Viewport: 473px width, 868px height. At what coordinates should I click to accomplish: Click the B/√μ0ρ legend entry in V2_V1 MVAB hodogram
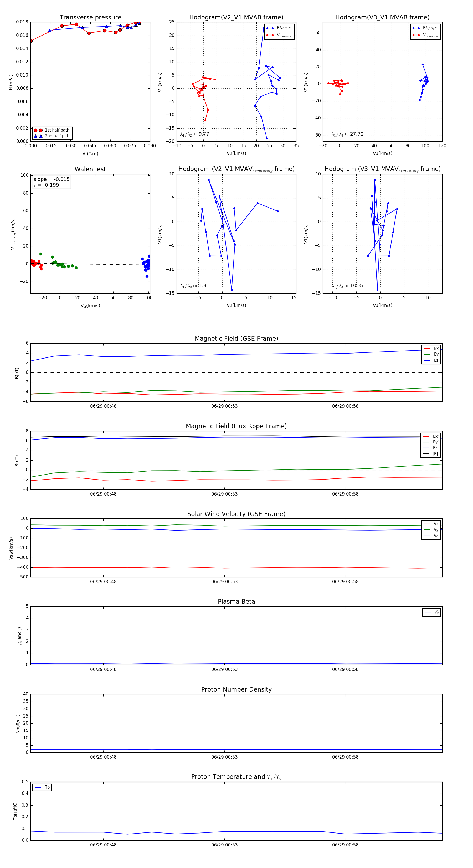point(279,28)
